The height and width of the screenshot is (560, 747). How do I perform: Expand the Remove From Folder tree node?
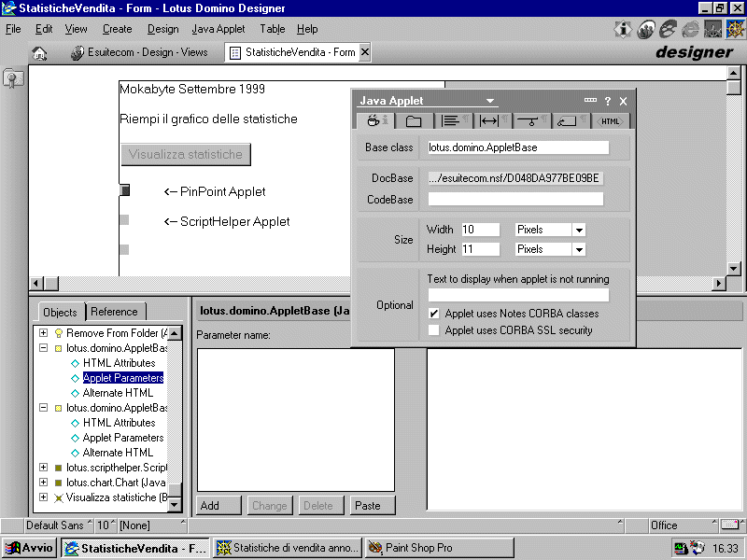click(x=43, y=332)
